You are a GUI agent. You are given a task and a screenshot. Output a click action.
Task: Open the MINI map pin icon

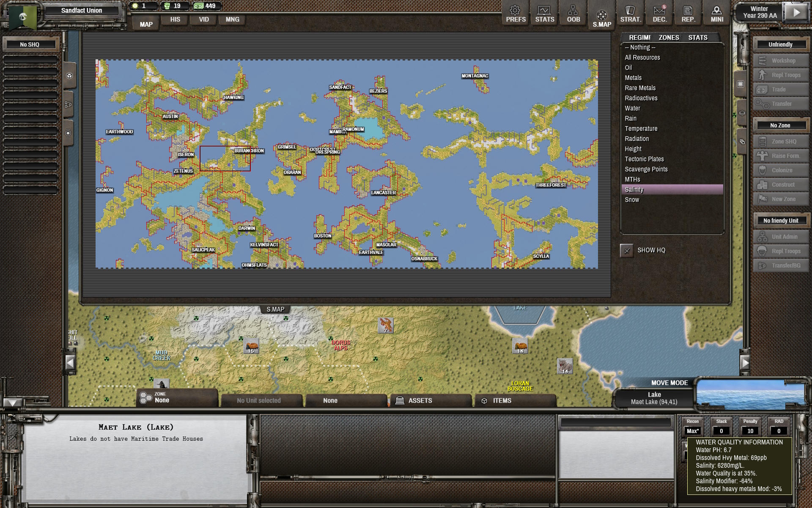[716, 13]
